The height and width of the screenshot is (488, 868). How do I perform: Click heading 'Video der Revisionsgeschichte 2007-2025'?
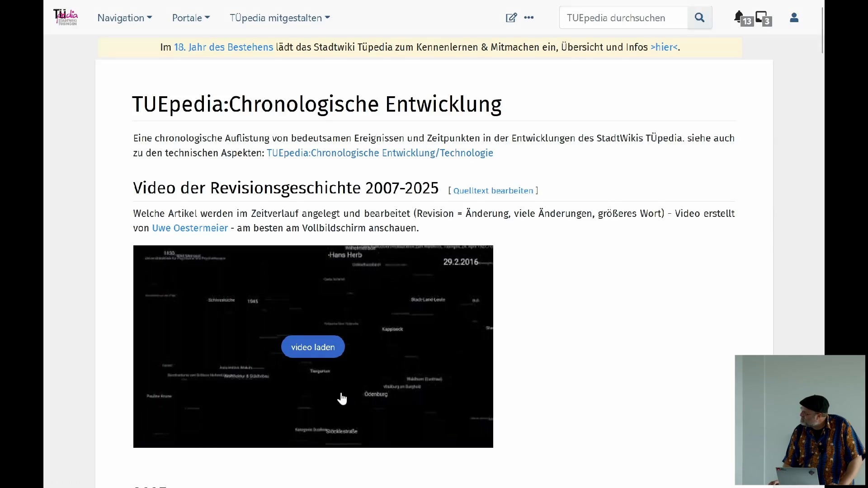click(286, 188)
